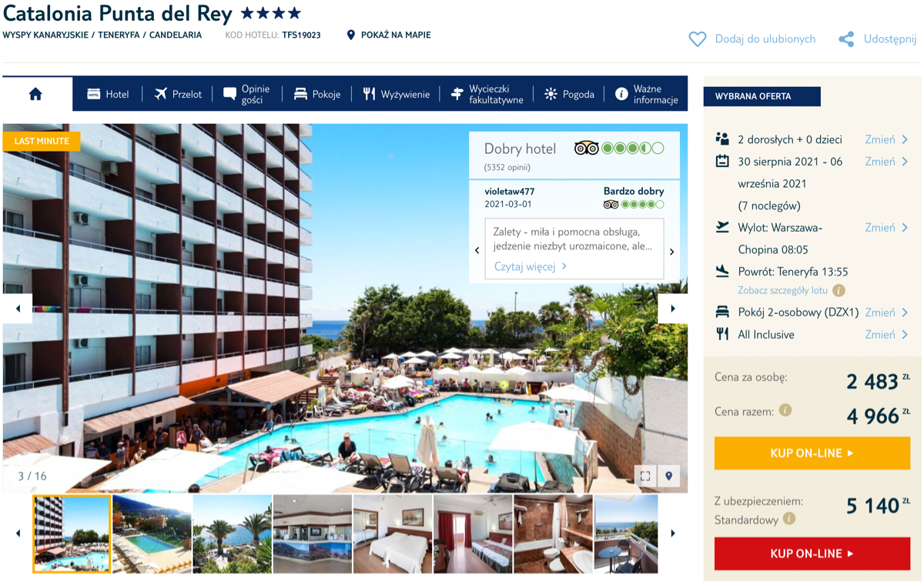Image resolution: width=924 pixels, height=585 pixels.
Task: Switch to the Pogoda tab
Action: (x=569, y=94)
